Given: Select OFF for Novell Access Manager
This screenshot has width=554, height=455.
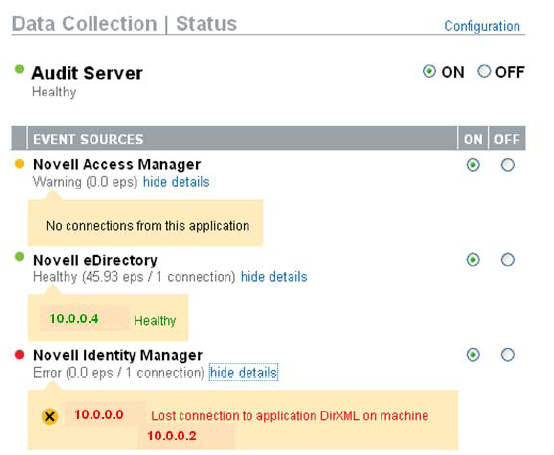Looking at the screenshot, I should tap(508, 165).
